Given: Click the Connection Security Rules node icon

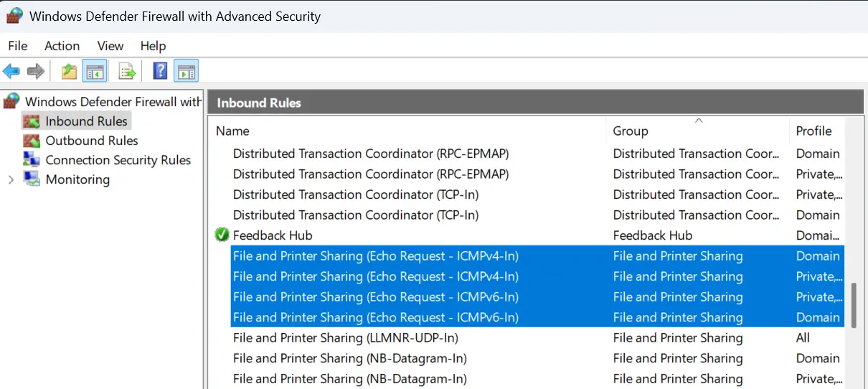Looking at the screenshot, I should [32, 160].
